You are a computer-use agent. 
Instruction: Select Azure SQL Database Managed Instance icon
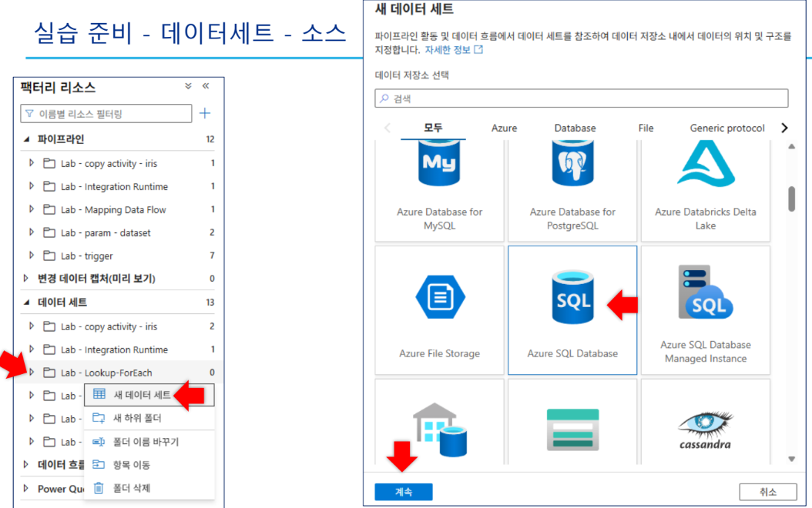pyautogui.click(x=706, y=292)
